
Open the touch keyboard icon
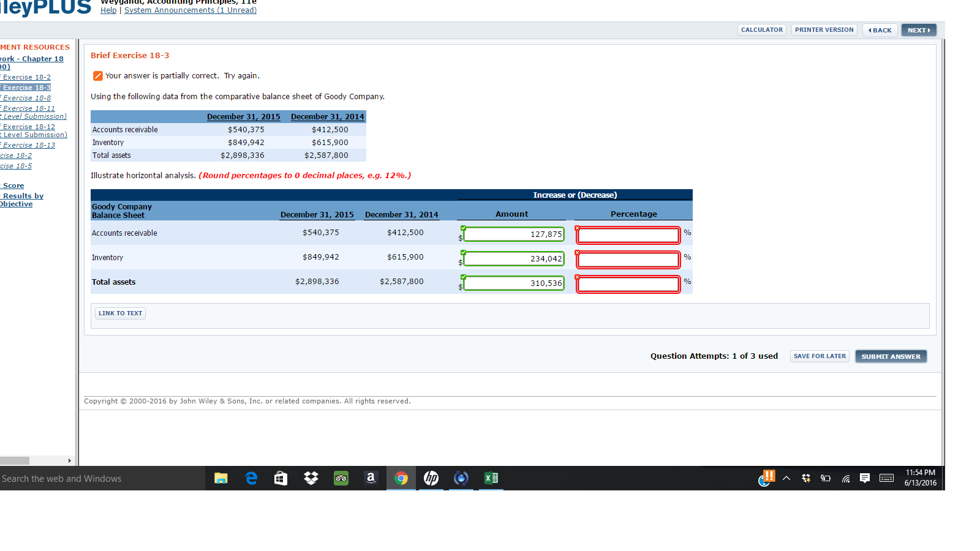[x=886, y=478]
